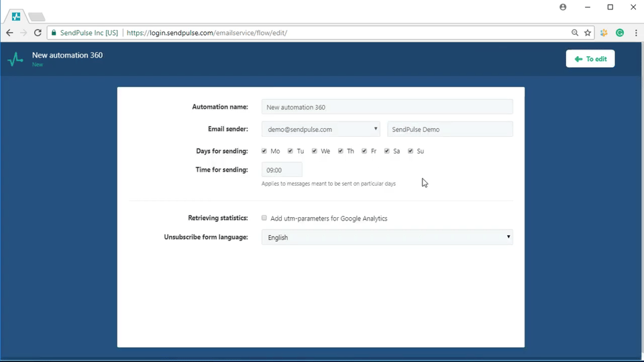Screen dimensions: 644x362
Task: Uncheck Tuesday in days for sending
Action: 290,151
